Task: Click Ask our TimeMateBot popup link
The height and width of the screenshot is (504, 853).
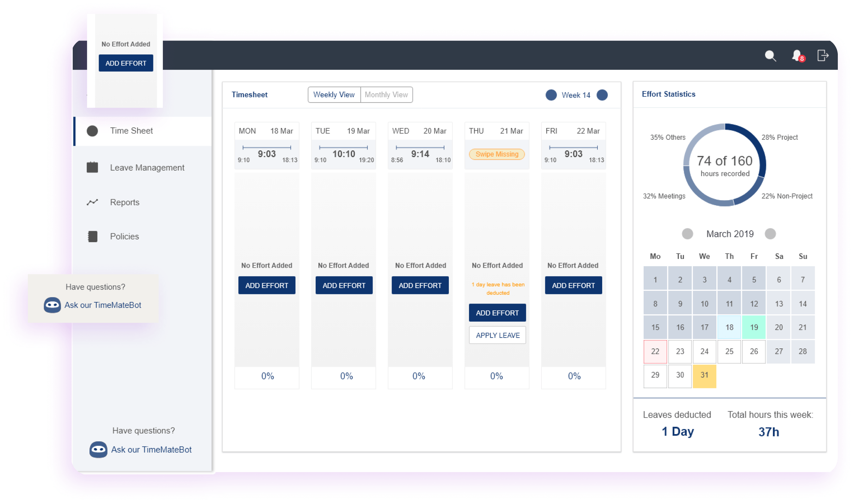Action: (x=102, y=305)
